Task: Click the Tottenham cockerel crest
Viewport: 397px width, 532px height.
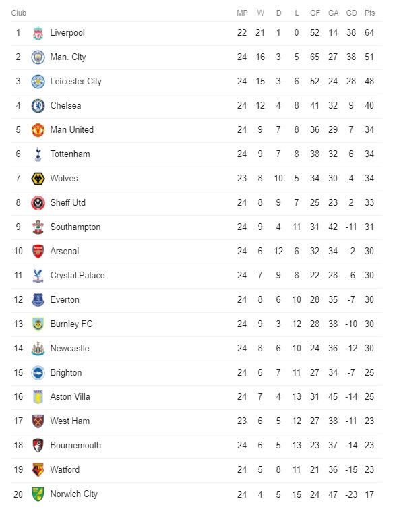Action: 38,154
